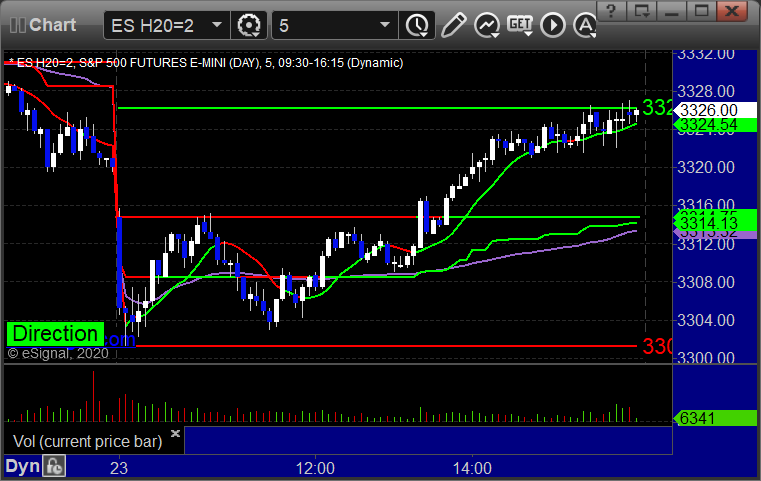Open the time template clock icon
The image size is (761, 481).
pyautogui.click(x=417, y=25)
